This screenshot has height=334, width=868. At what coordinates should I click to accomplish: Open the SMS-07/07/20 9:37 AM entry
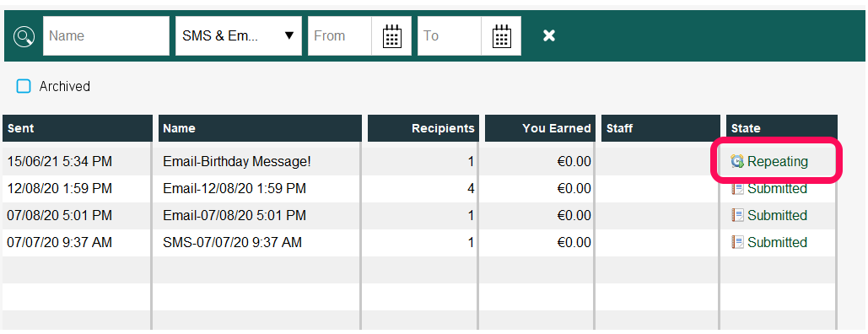[233, 243]
